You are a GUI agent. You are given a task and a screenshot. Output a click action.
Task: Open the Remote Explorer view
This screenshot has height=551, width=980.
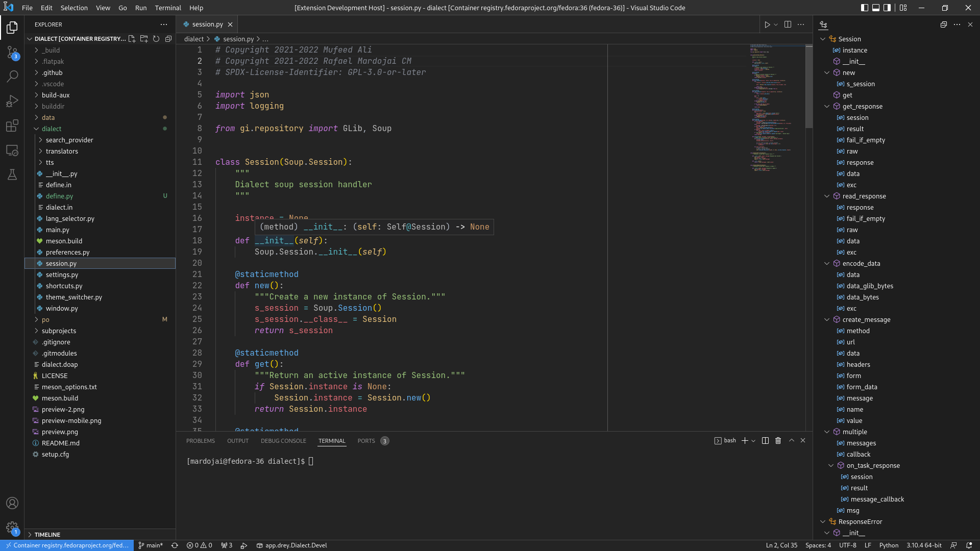click(12, 151)
